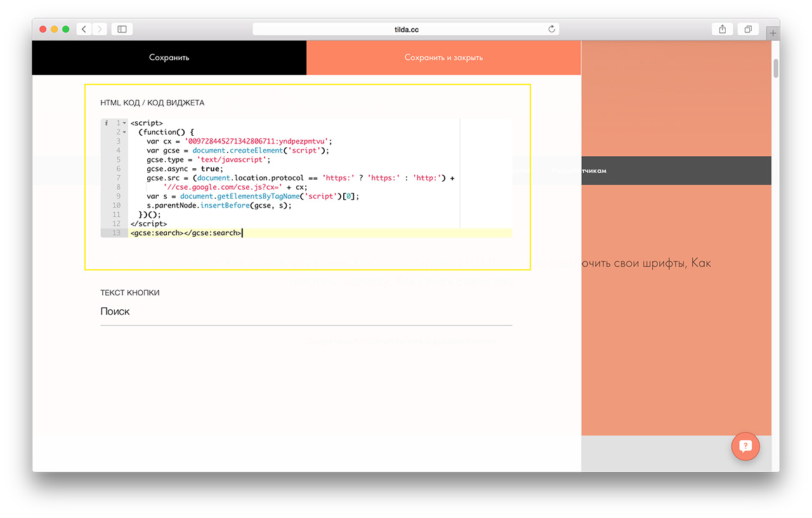The image size is (812, 518).
Task: Click the closing </script> tag
Action: 148,224
